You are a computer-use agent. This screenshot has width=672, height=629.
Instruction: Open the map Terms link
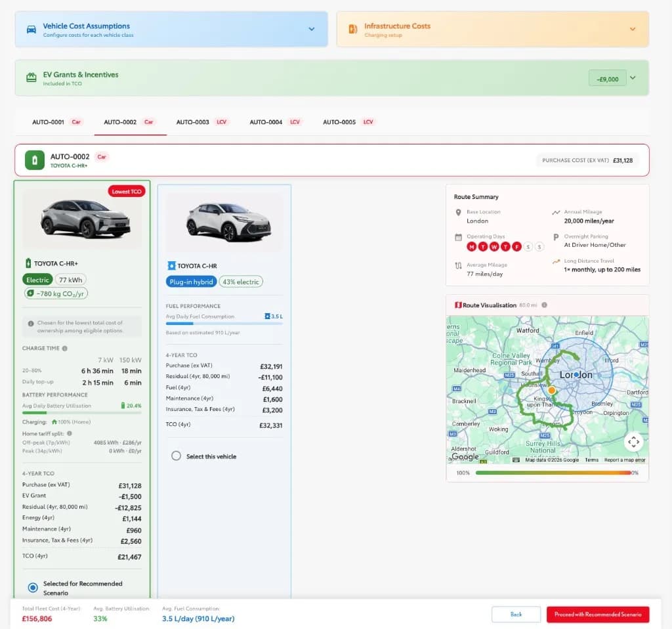pyautogui.click(x=591, y=460)
